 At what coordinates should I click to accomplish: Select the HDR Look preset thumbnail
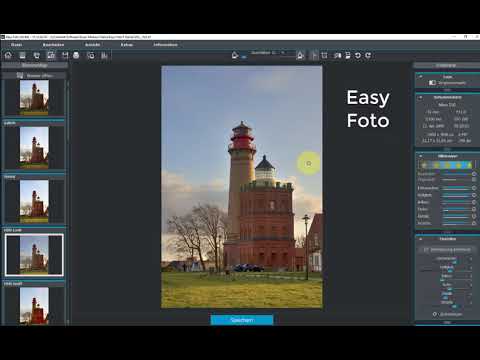[x=34, y=255]
